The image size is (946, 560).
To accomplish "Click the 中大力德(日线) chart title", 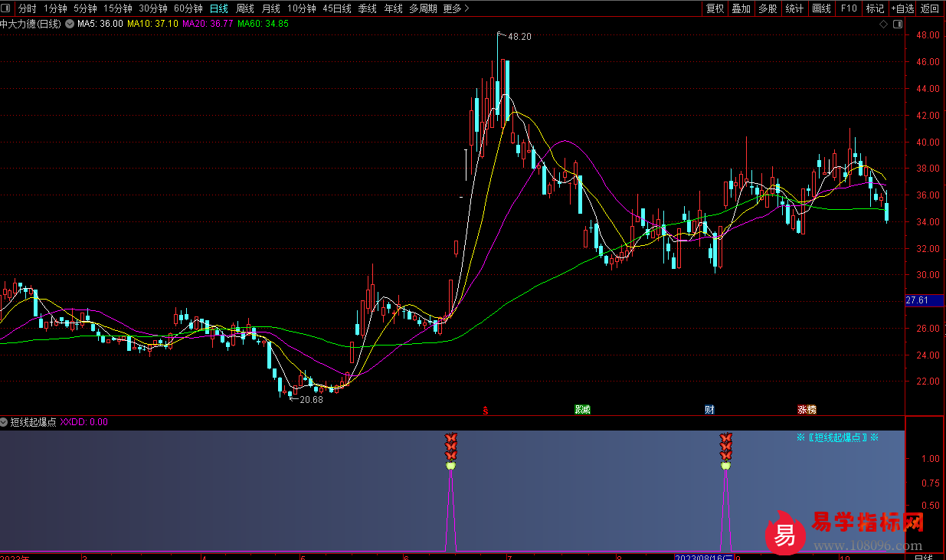I will click(31, 24).
